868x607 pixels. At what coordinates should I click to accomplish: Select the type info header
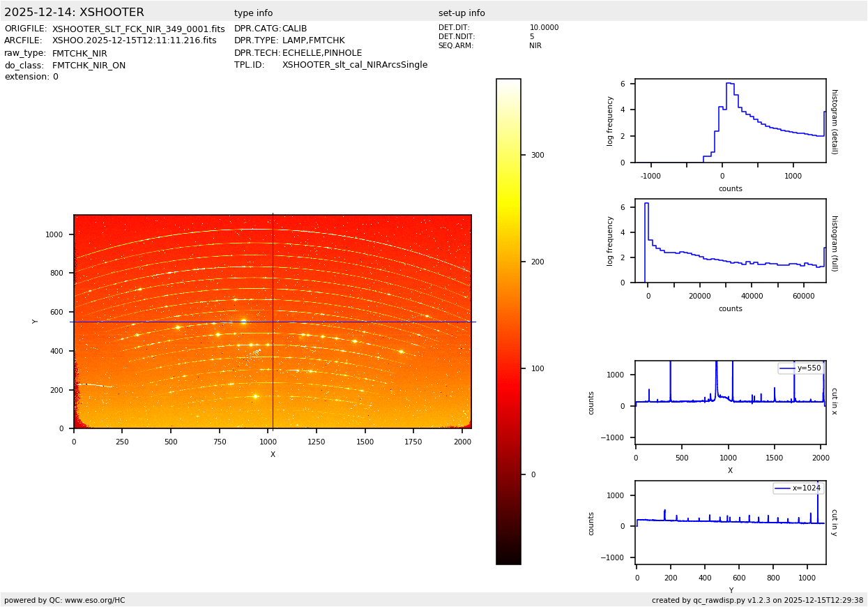[253, 13]
